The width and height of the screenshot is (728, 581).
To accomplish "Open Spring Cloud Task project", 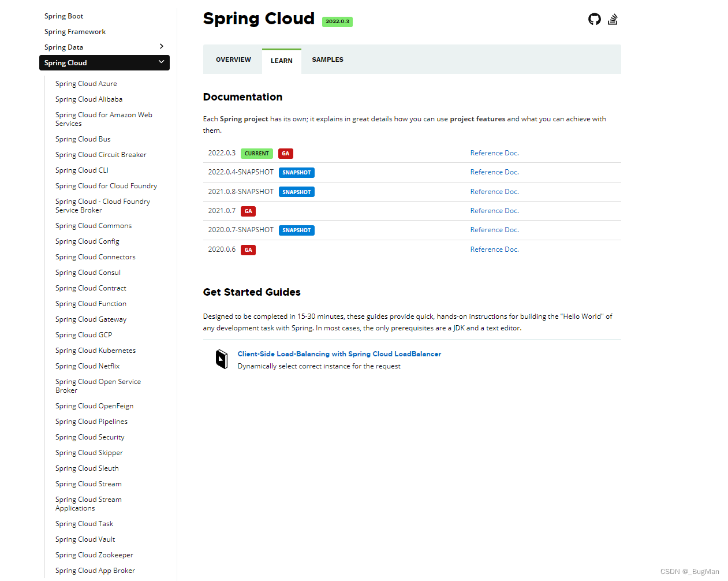I will click(84, 524).
